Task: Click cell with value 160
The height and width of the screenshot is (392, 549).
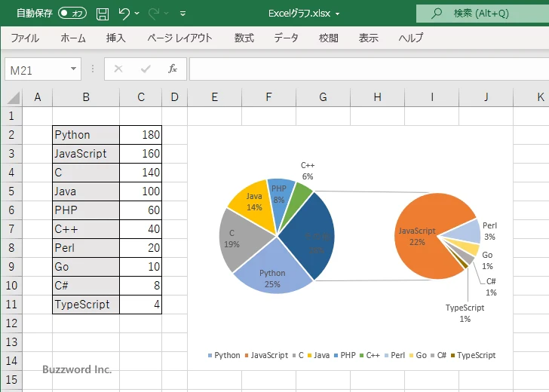Action: (141, 154)
